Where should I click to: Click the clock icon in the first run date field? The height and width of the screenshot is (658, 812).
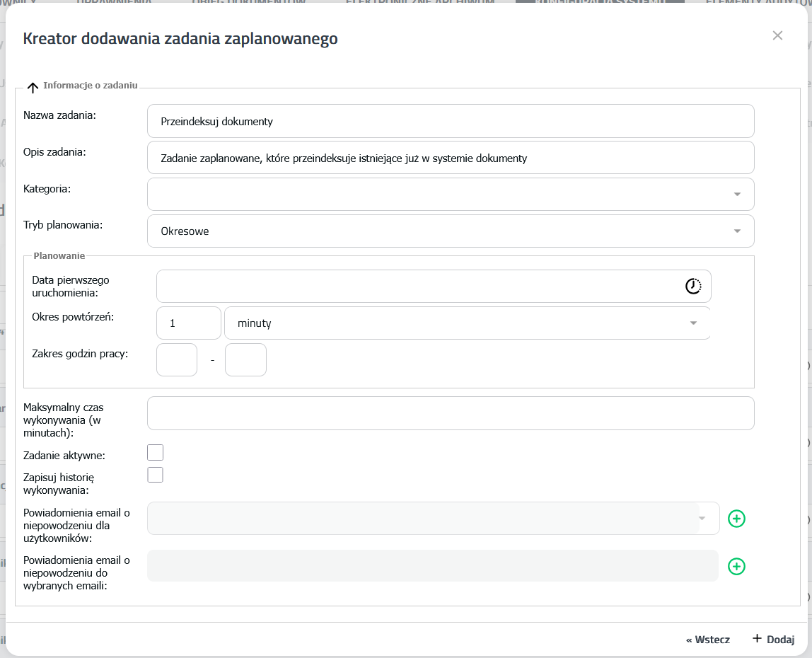[693, 286]
